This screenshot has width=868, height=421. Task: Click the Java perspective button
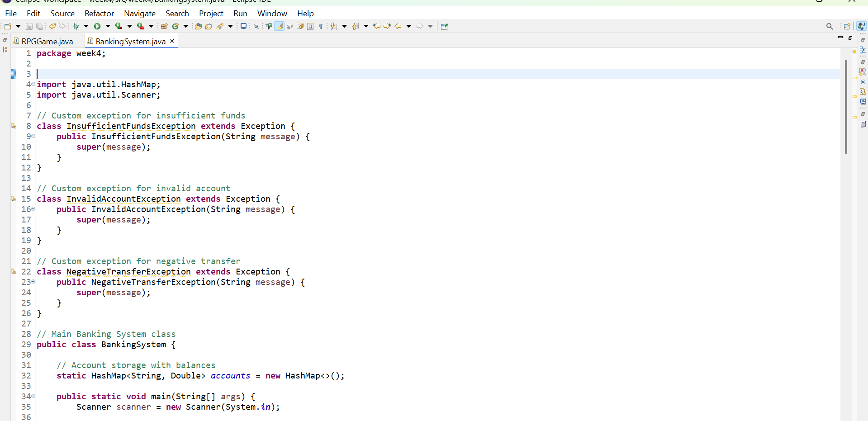point(862,26)
